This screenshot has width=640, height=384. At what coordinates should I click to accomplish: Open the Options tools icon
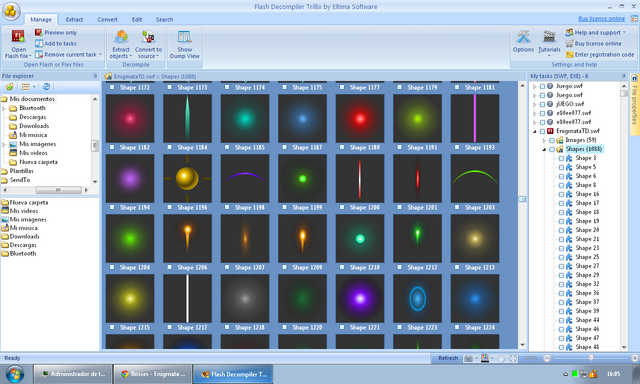523,37
